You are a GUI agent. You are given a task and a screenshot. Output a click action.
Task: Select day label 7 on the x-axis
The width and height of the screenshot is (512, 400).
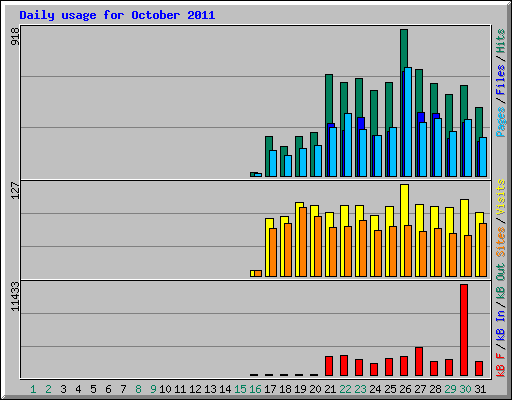123,389
